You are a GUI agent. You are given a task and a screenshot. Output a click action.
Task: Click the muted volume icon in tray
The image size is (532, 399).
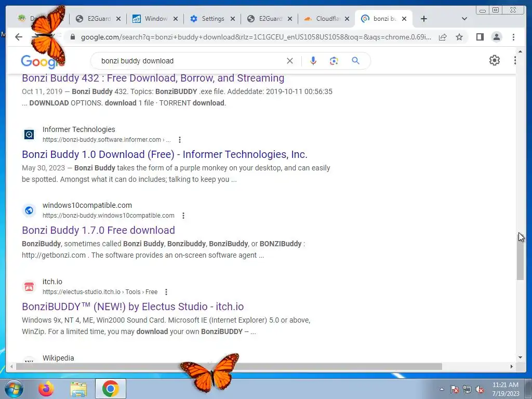[x=480, y=390]
